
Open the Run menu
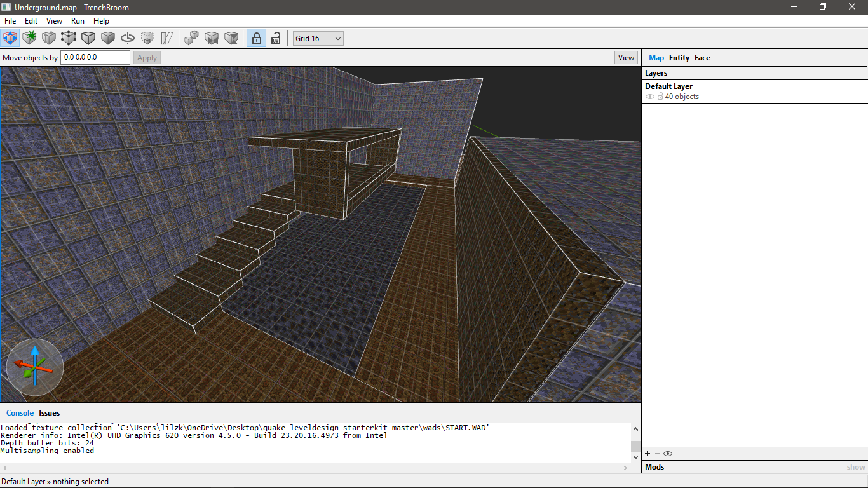coord(78,21)
